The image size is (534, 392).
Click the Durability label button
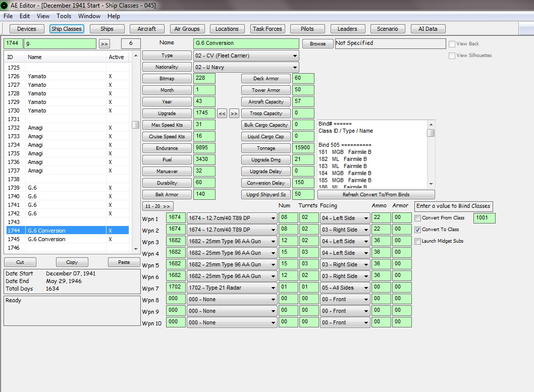[x=167, y=183]
